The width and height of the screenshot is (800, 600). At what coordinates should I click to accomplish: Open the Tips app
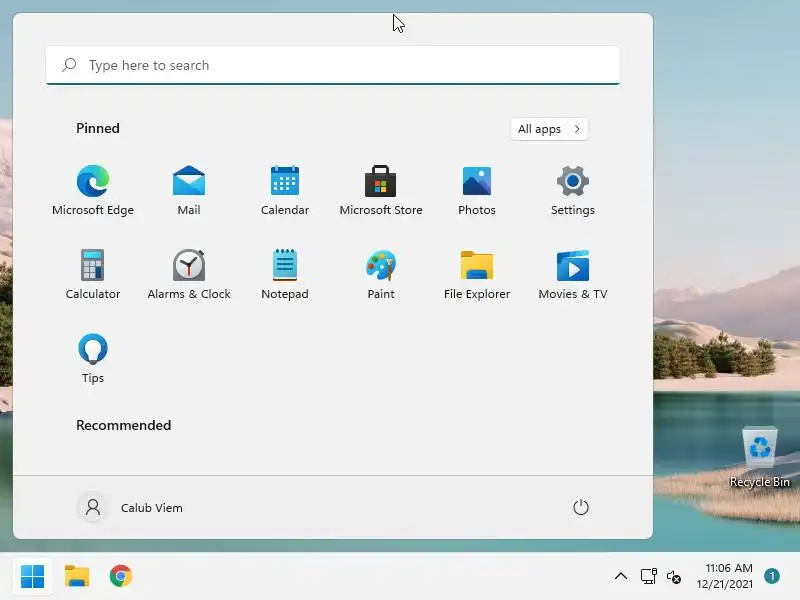pos(93,358)
